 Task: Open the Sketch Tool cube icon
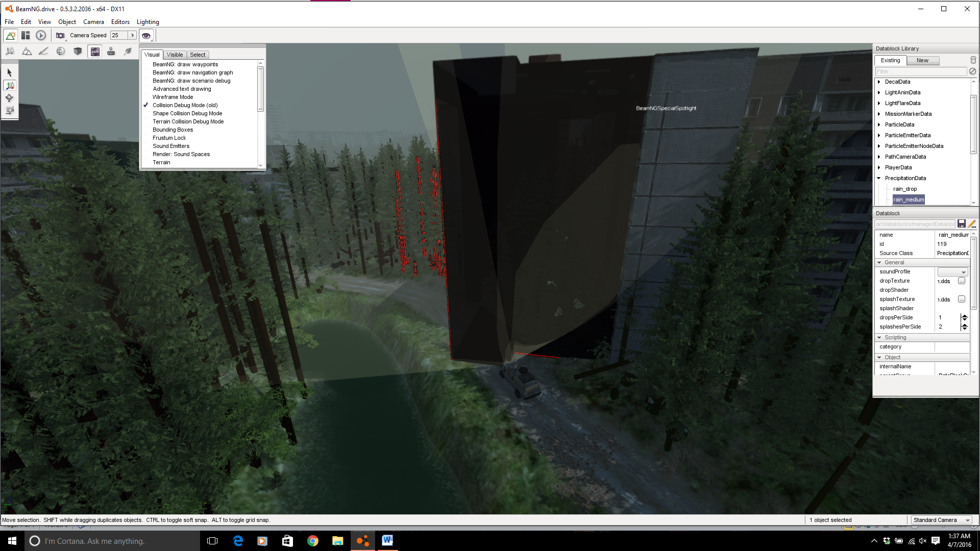click(78, 51)
